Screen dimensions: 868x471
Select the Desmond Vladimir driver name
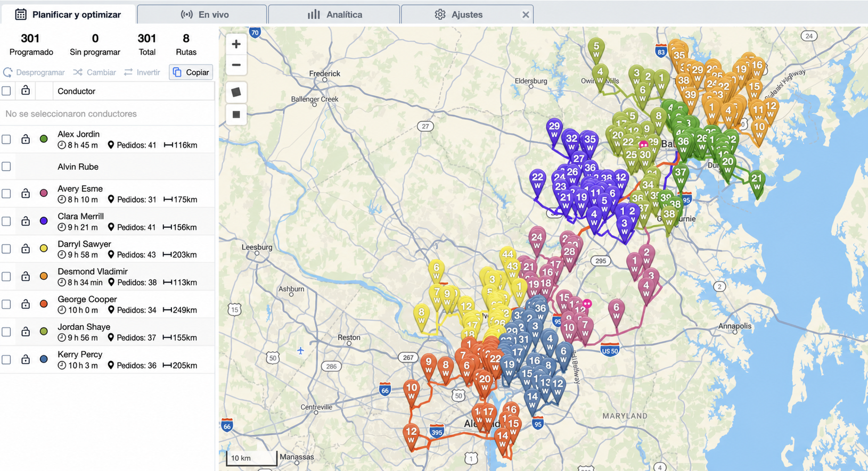[93, 271]
